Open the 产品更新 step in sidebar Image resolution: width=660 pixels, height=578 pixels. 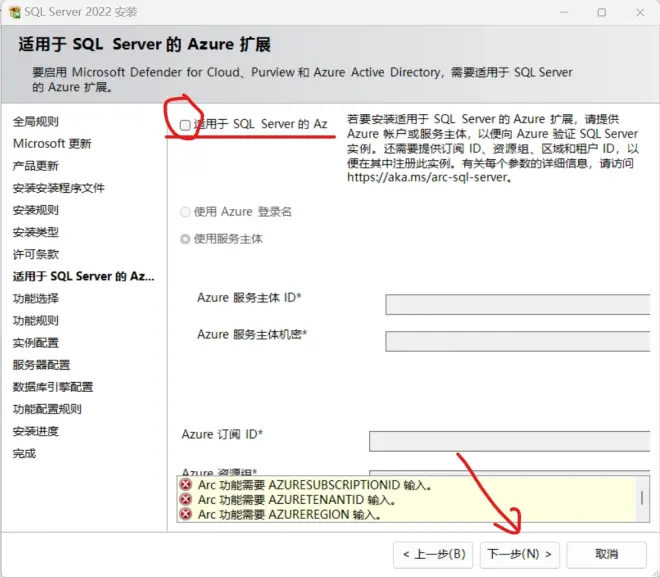[36, 166]
